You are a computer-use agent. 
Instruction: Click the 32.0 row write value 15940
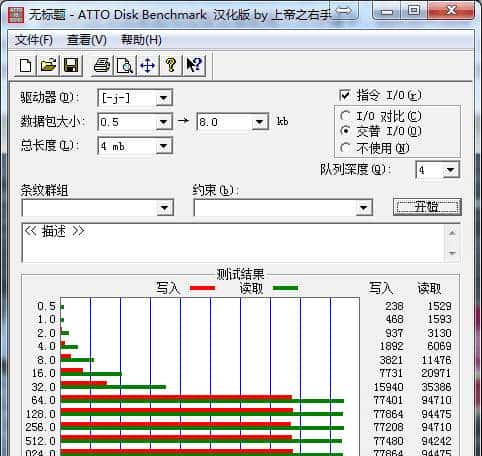(388, 387)
